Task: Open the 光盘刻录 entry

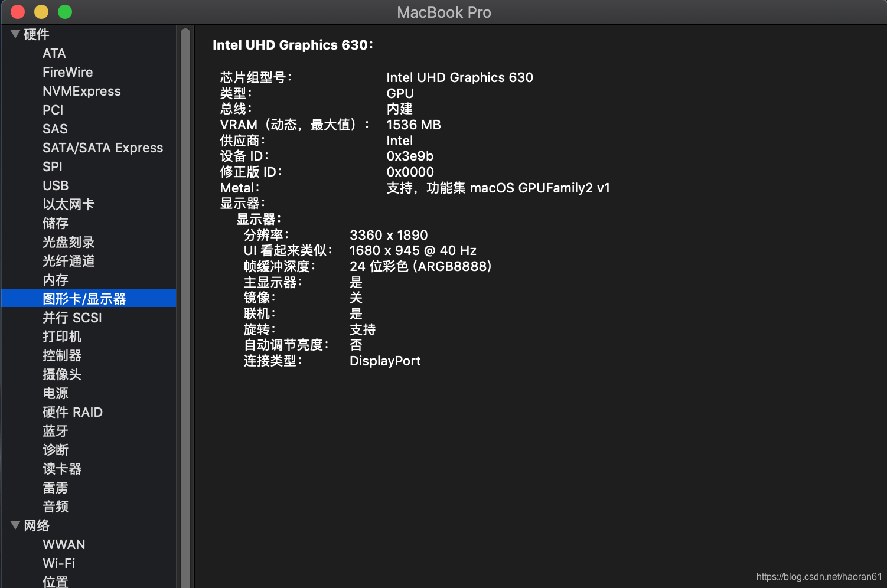Action: pyautogui.click(x=69, y=242)
